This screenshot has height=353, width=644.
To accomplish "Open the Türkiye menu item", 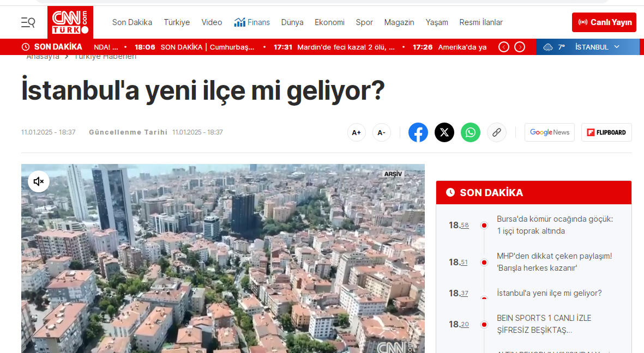I will 177,22.
